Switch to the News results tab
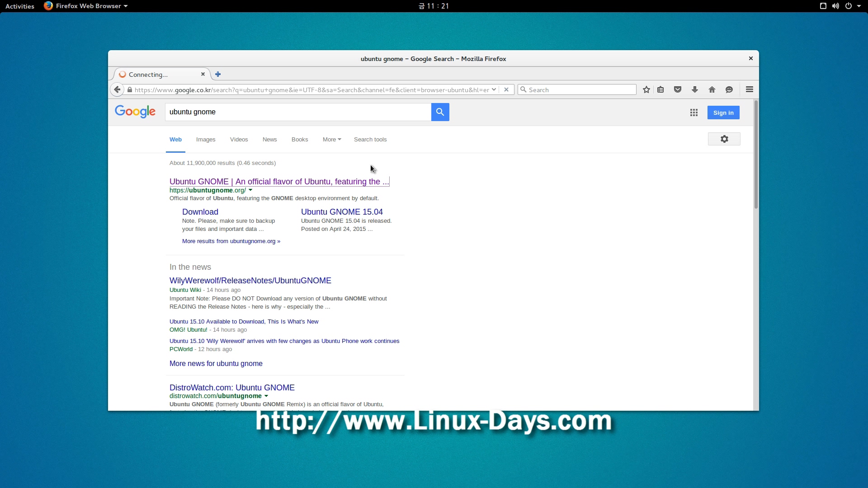 269,139
